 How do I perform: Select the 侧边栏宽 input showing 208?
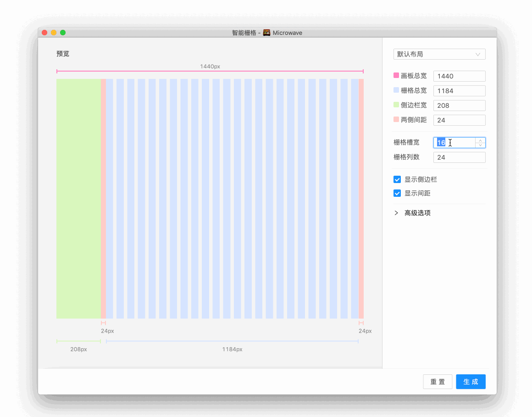pyautogui.click(x=459, y=106)
